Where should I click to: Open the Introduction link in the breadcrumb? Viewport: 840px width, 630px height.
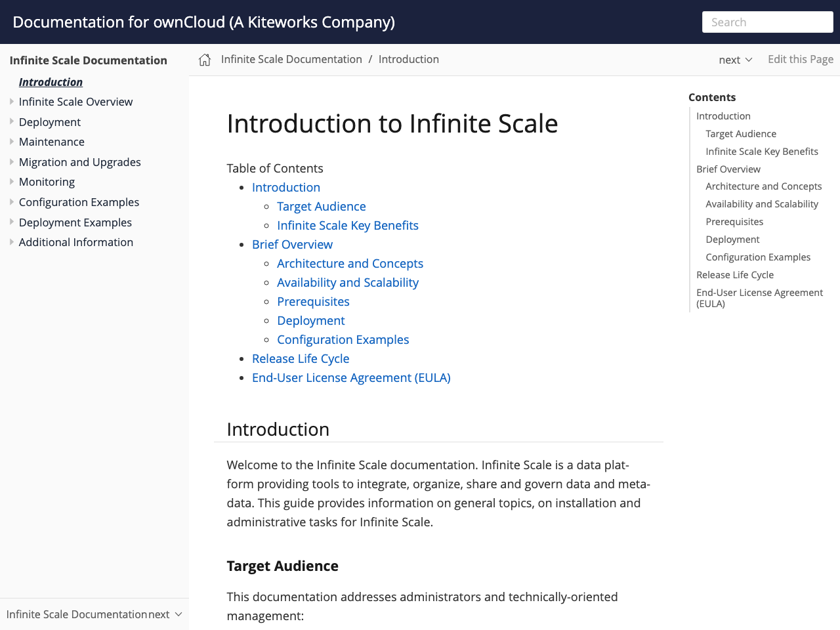click(409, 59)
